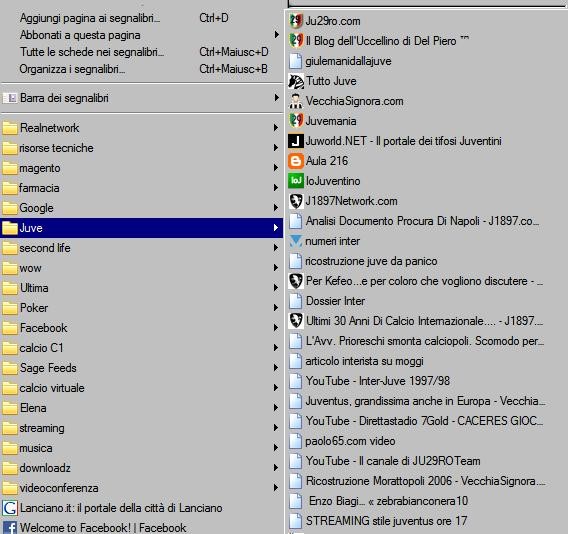The width and height of the screenshot is (568, 534).
Task: Click the videoconferenza folder icon
Action: (x=9, y=488)
